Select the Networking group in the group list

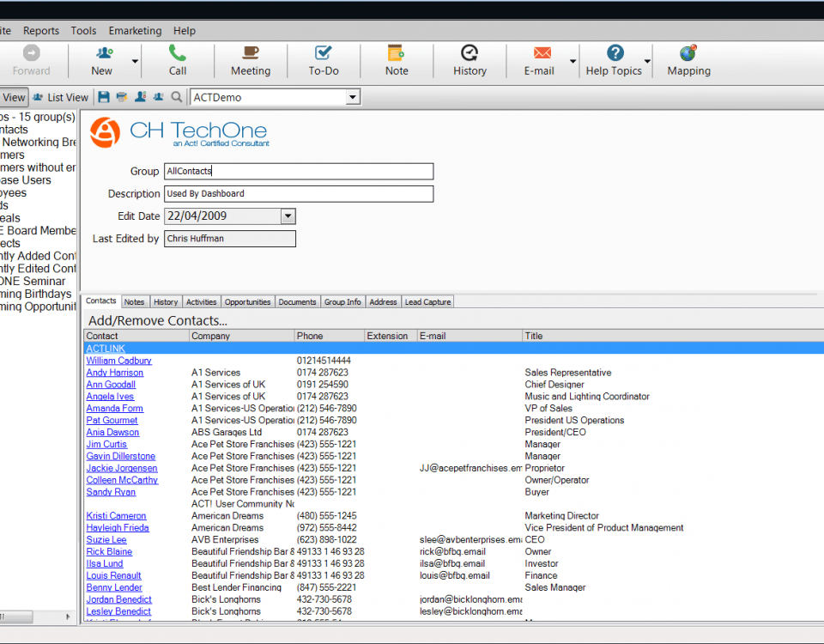38,142
